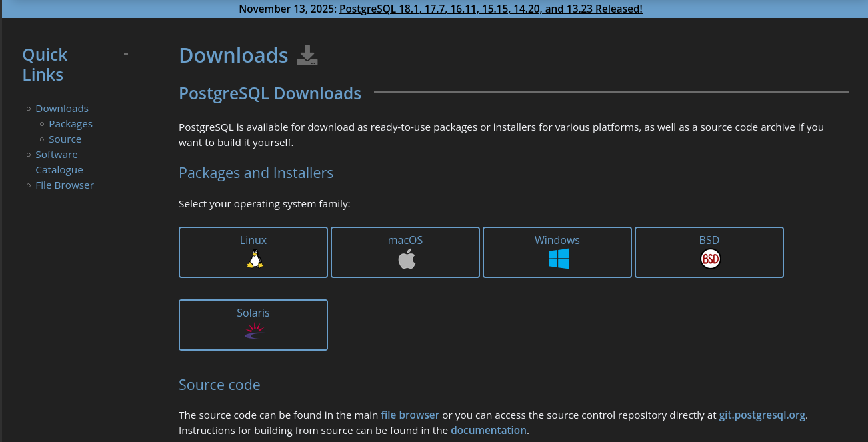Click the Downloads page heading
This screenshot has height=442, width=868.
233,55
